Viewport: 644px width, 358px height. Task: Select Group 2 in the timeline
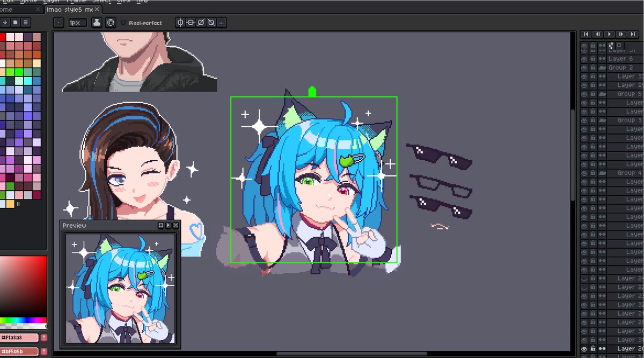tap(625, 68)
